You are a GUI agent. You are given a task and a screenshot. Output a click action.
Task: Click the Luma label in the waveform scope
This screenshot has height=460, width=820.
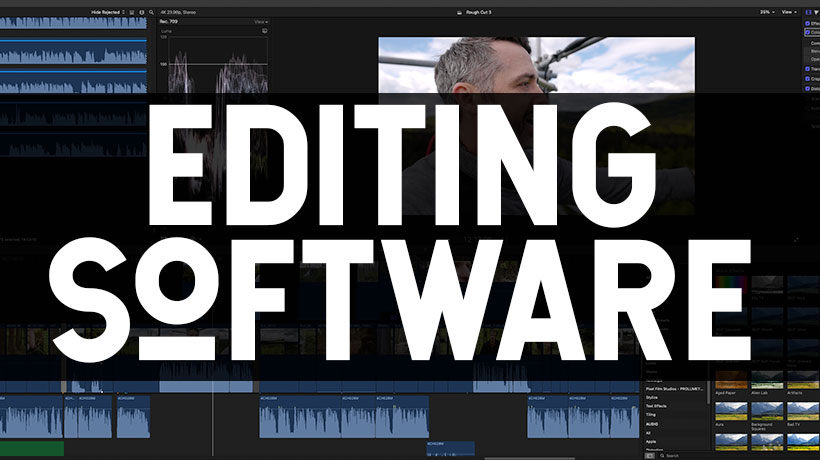pyautogui.click(x=166, y=31)
